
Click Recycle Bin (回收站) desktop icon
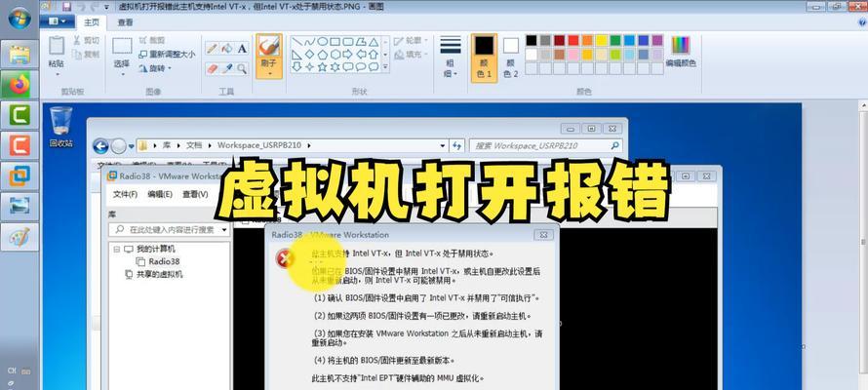click(60, 127)
